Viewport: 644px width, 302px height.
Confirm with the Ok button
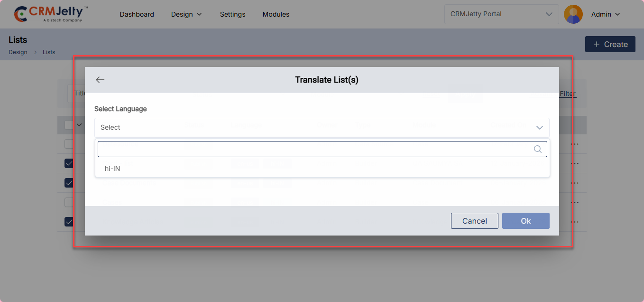(525, 221)
